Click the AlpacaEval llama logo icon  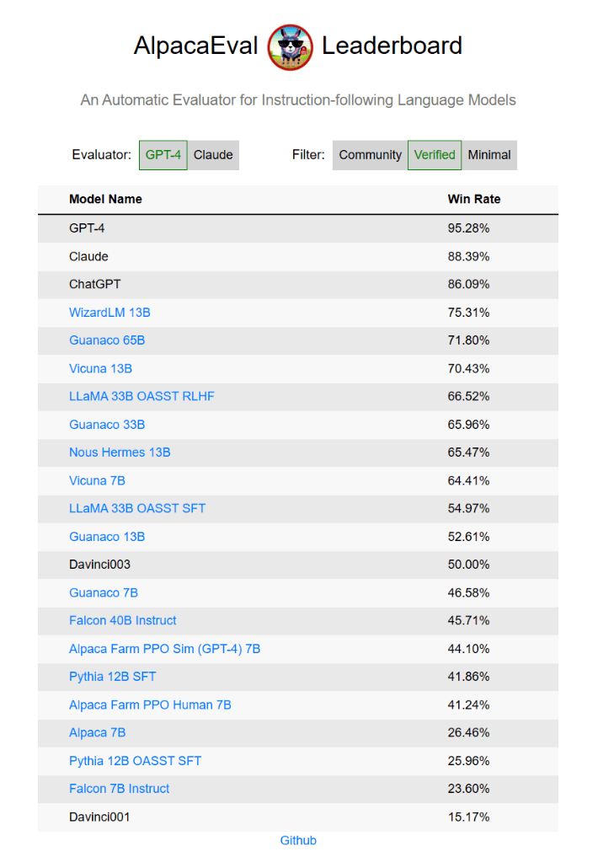290,47
